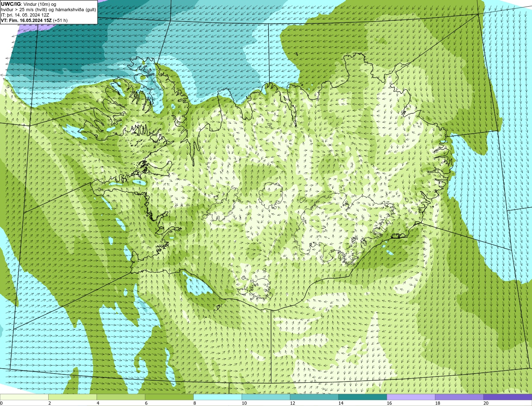
Task: Click the light green 4–6 m/s legend swatch
Action: pyautogui.click(x=121, y=397)
